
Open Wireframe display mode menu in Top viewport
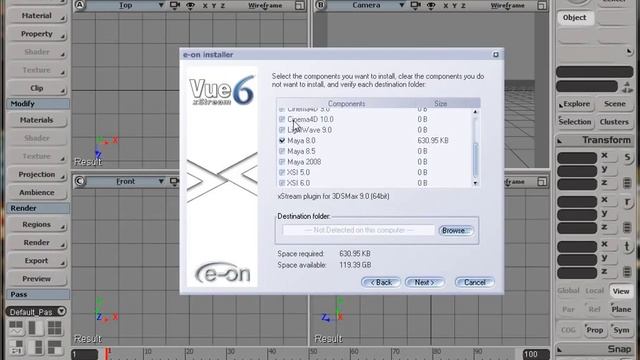pyautogui.click(x=265, y=6)
